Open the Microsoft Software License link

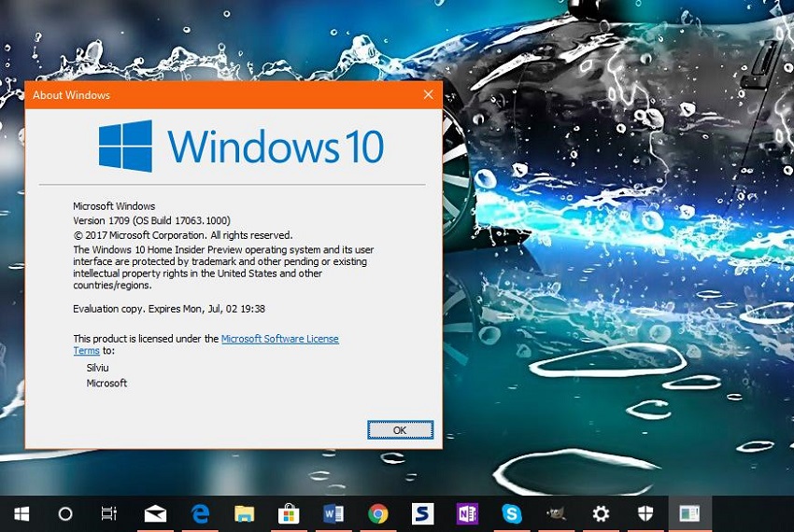(279, 339)
